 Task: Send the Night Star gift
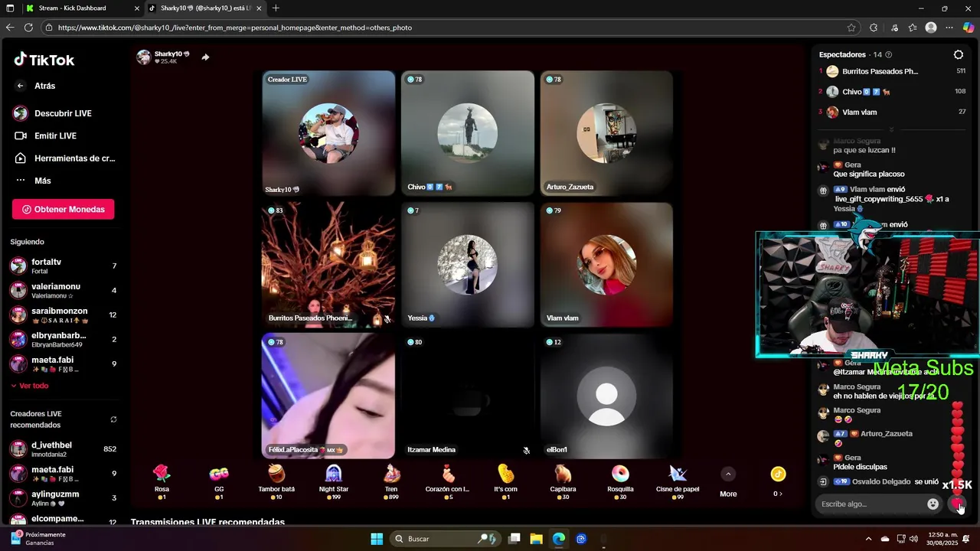334,482
